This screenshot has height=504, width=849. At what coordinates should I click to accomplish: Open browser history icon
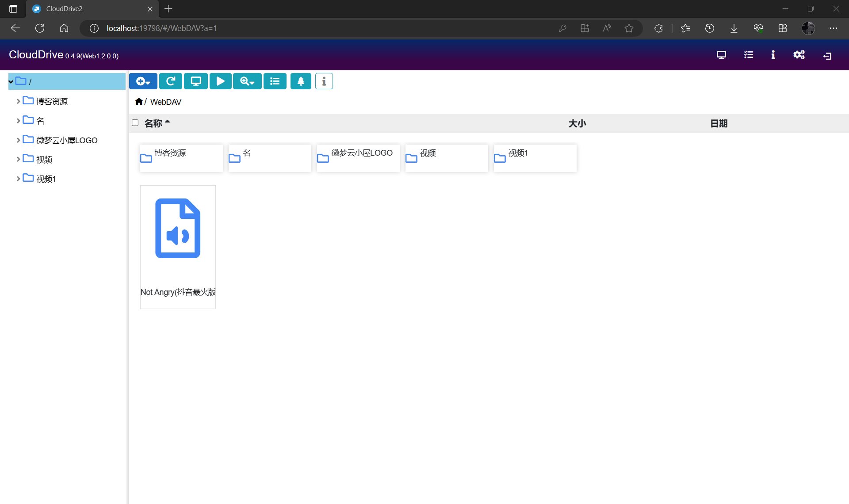[710, 28]
